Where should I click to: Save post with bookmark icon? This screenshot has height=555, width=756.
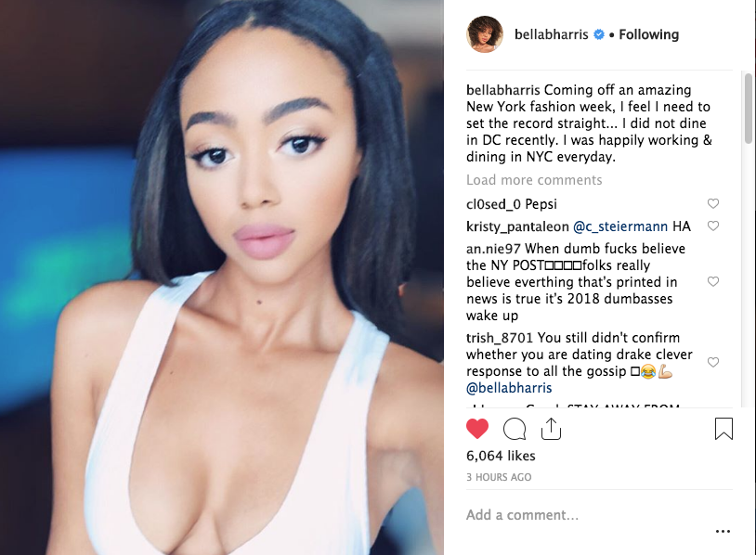click(x=723, y=428)
